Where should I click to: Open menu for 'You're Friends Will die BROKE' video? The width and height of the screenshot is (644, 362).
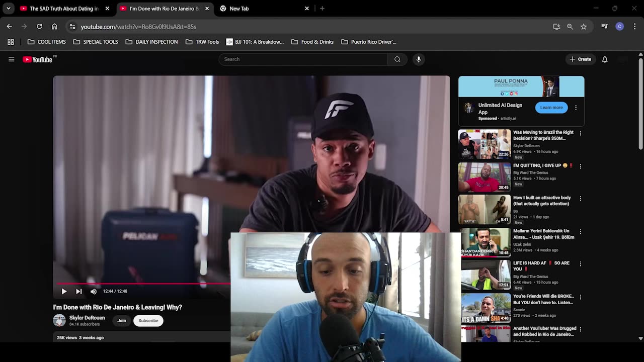click(581, 297)
